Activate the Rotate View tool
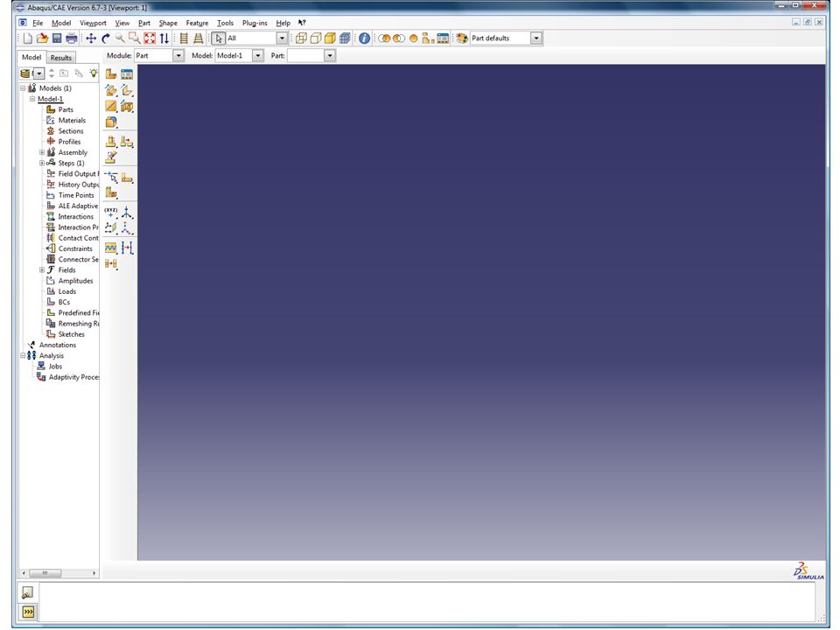Viewport: 840px width, 630px height. click(106, 38)
